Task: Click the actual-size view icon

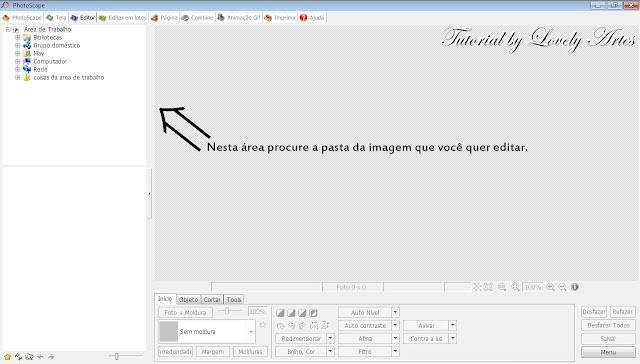Action: pos(489,287)
